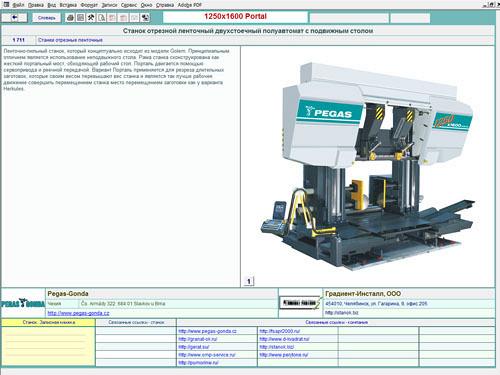The width and height of the screenshot is (500, 375).
Task: Click the Pegas-Gonda company name
Action: [68, 294]
